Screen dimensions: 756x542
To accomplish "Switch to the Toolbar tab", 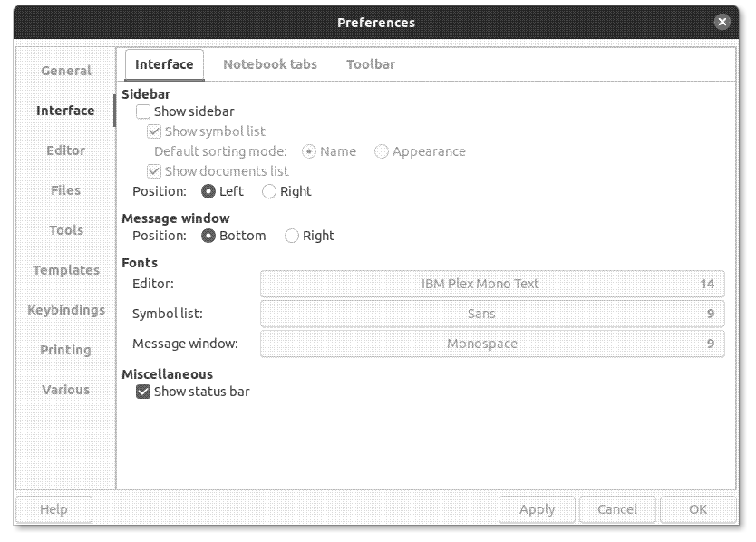I will tap(371, 64).
